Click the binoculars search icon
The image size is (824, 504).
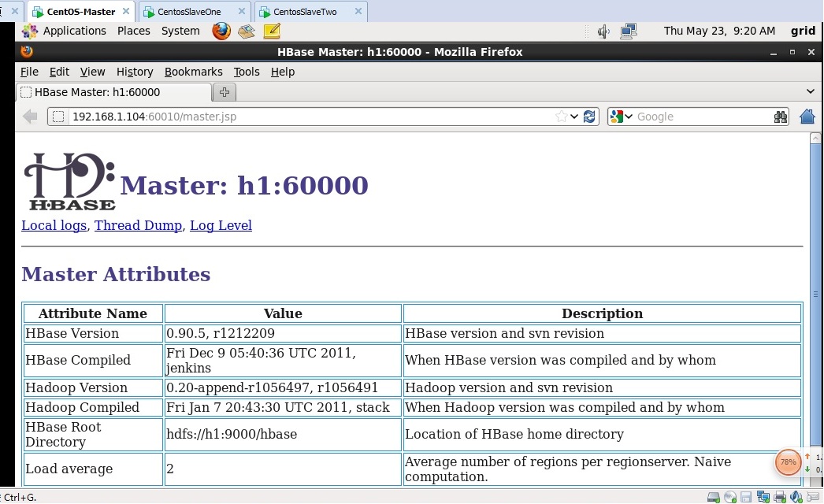coord(780,116)
